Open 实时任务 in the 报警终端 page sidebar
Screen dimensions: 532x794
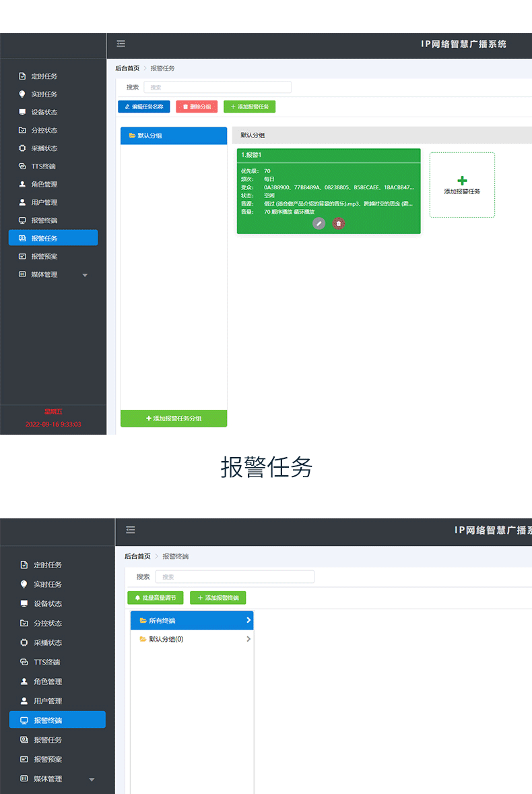[48, 584]
